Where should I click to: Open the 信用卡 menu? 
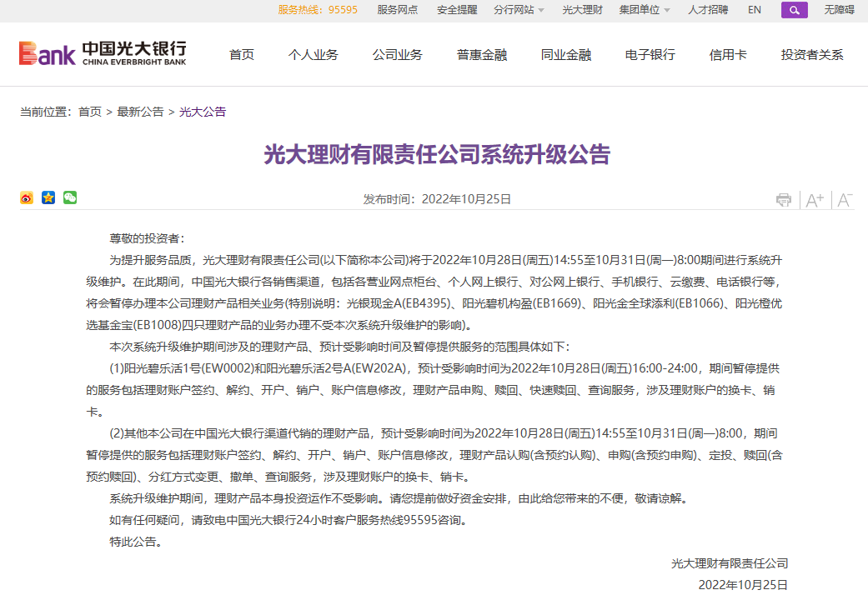[728, 55]
